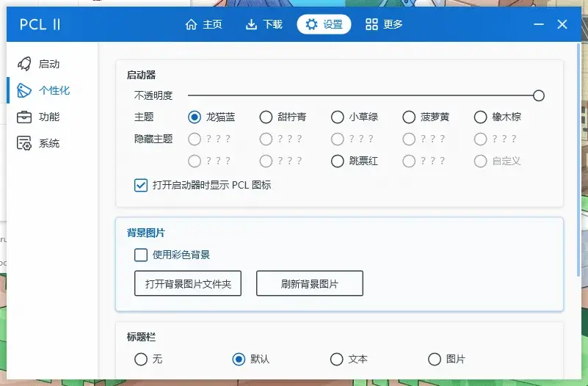Click the middle of the 不透明度 slider track
588x386 pixels.
click(x=363, y=95)
